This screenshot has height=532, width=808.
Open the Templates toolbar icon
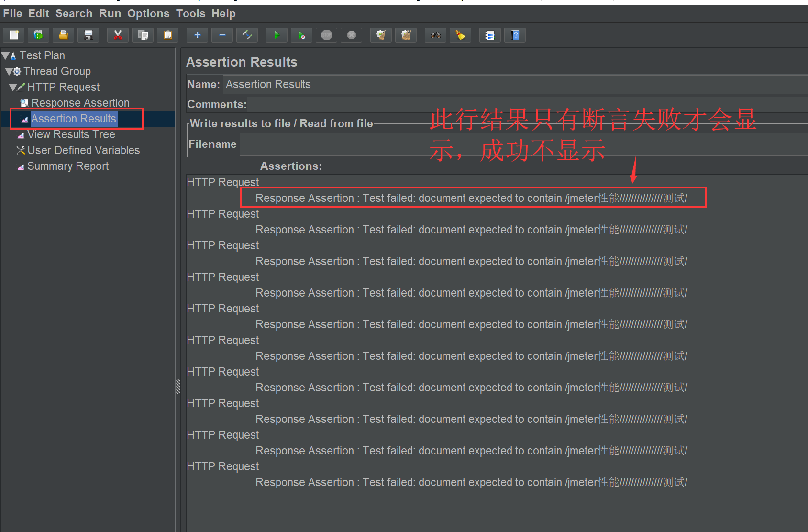click(x=38, y=35)
